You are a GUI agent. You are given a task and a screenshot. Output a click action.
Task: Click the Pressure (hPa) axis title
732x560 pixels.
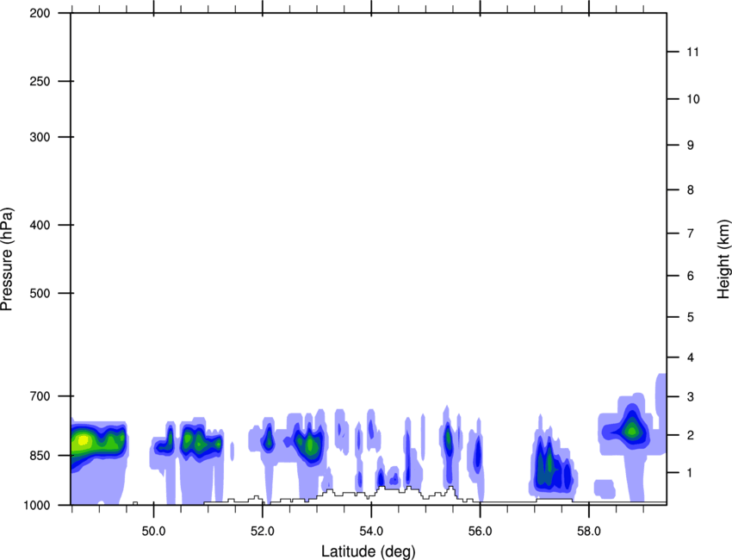7,259
